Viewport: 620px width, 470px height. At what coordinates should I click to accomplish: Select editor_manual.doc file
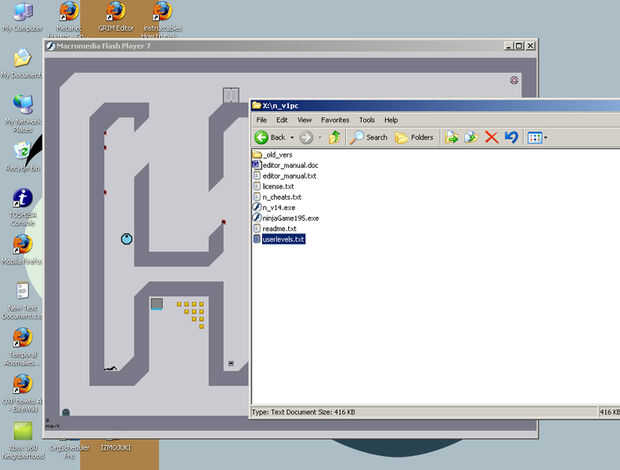(x=285, y=165)
